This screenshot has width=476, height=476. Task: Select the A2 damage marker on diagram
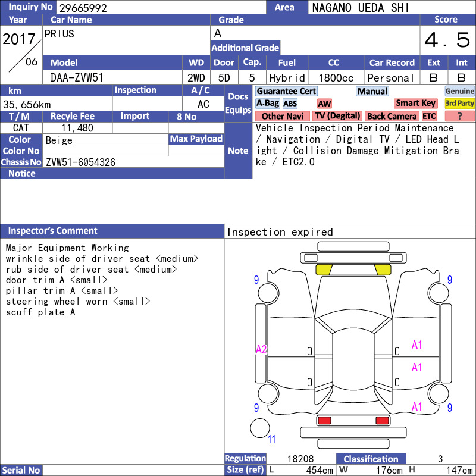[x=261, y=350]
